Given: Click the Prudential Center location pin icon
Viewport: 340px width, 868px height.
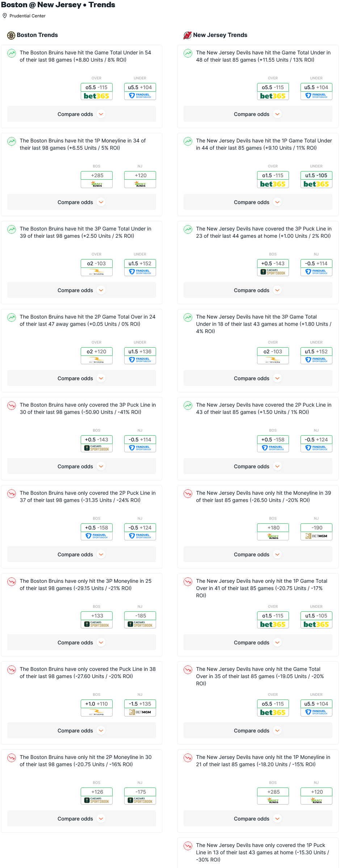Looking at the screenshot, I should point(5,16).
